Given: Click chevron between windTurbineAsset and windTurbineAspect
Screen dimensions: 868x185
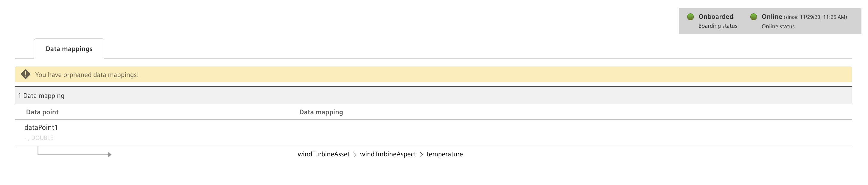Looking at the screenshot, I should click(355, 155).
